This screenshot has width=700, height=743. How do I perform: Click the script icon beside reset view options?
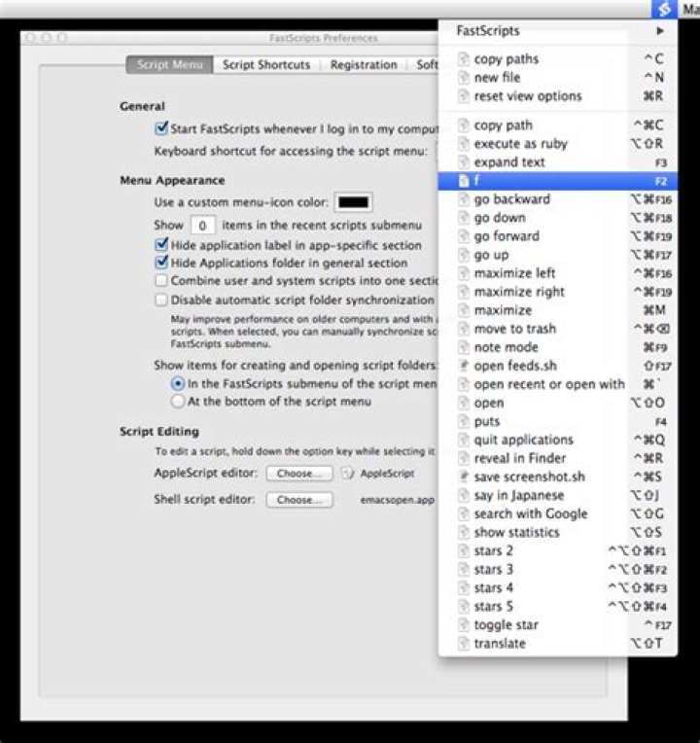[x=464, y=96]
